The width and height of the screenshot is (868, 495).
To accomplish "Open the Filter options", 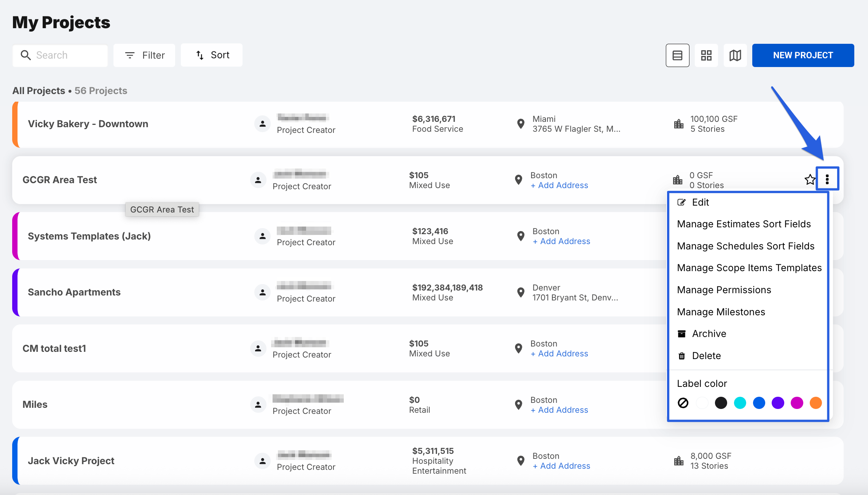I will [x=144, y=56].
